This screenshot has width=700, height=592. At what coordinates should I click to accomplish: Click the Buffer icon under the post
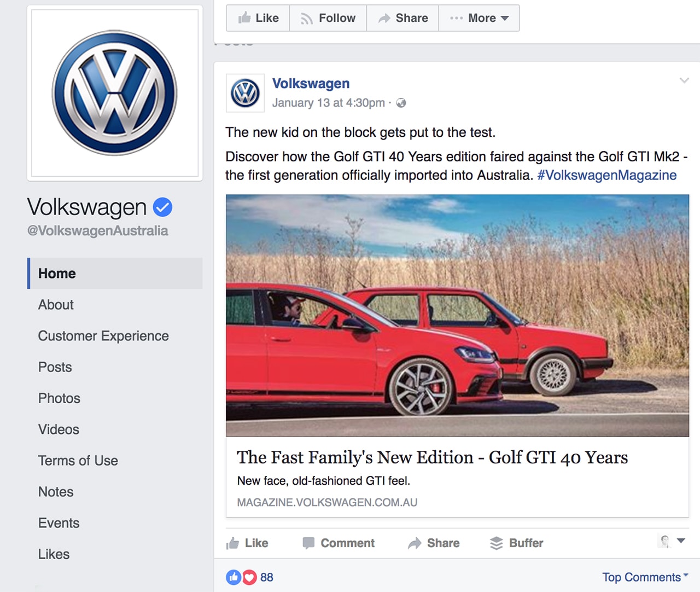[x=496, y=543]
